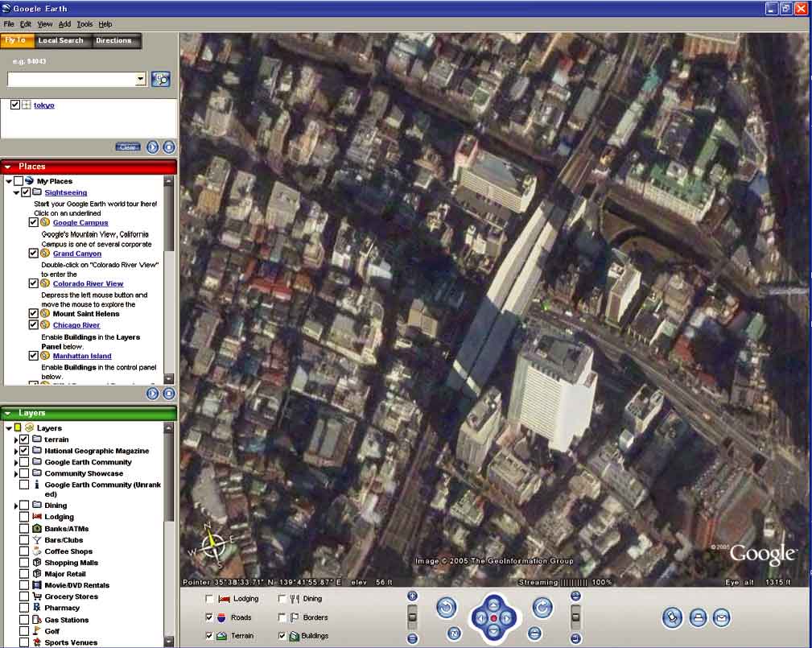Screen dimensions: 812x648
Task: Click the Clear search results button
Action: coord(128,147)
